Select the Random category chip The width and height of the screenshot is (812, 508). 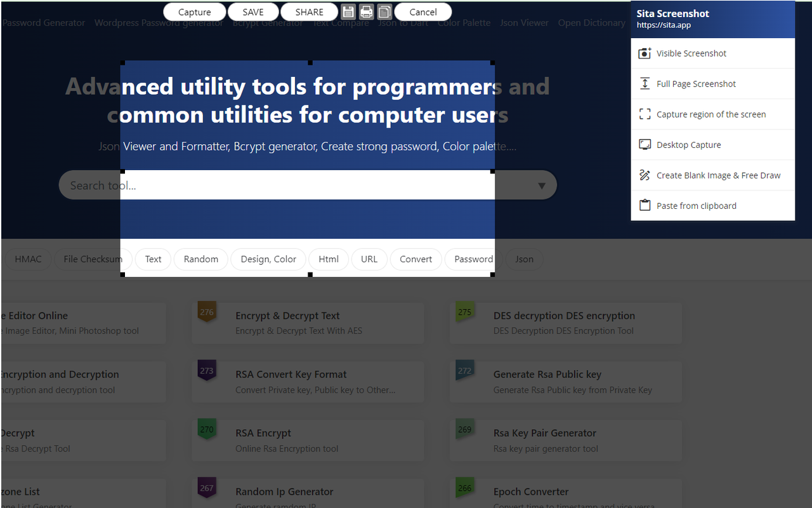coord(200,259)
